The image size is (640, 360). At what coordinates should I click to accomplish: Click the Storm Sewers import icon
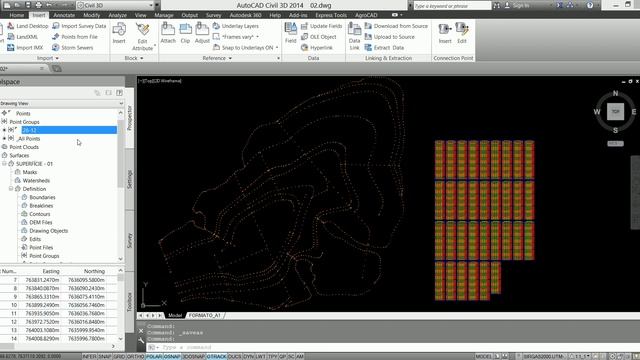click(x=56, y=48)
